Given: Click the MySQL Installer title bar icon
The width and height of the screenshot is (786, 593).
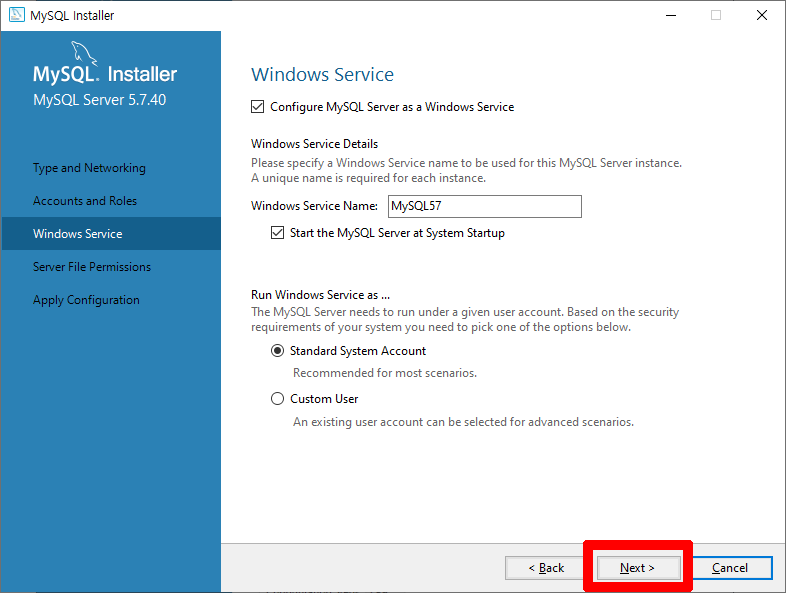Looking at the screenshot, I should [x=17, y=15].
